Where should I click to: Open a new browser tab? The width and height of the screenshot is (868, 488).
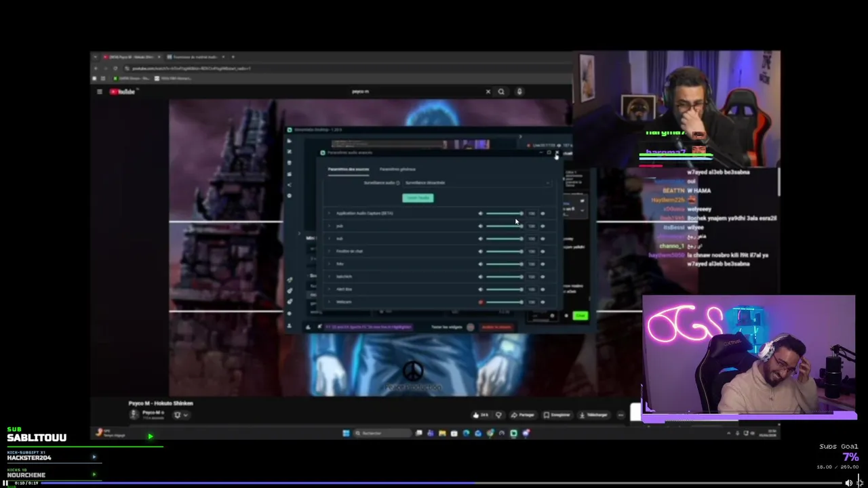coord(233,57)
